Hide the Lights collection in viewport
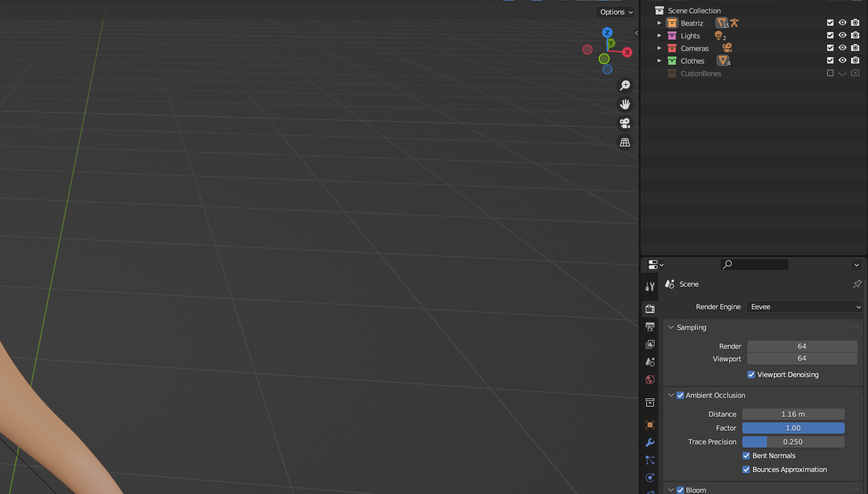 pos(842,36)
